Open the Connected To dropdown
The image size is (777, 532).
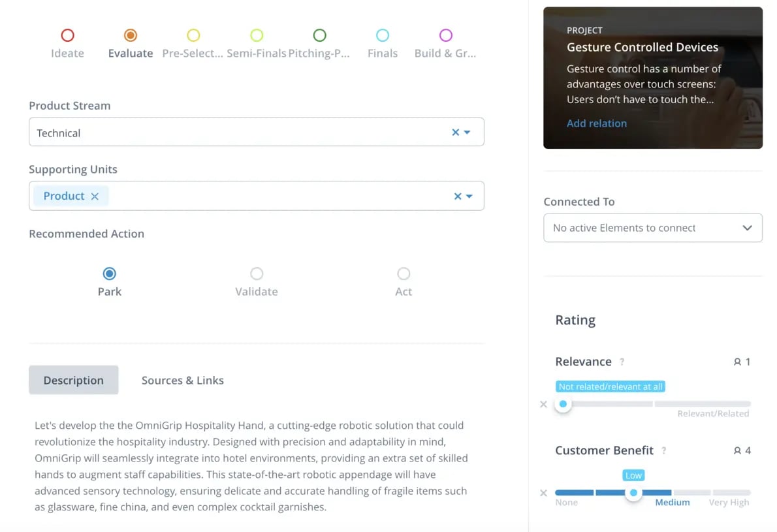tap(652, 228)
